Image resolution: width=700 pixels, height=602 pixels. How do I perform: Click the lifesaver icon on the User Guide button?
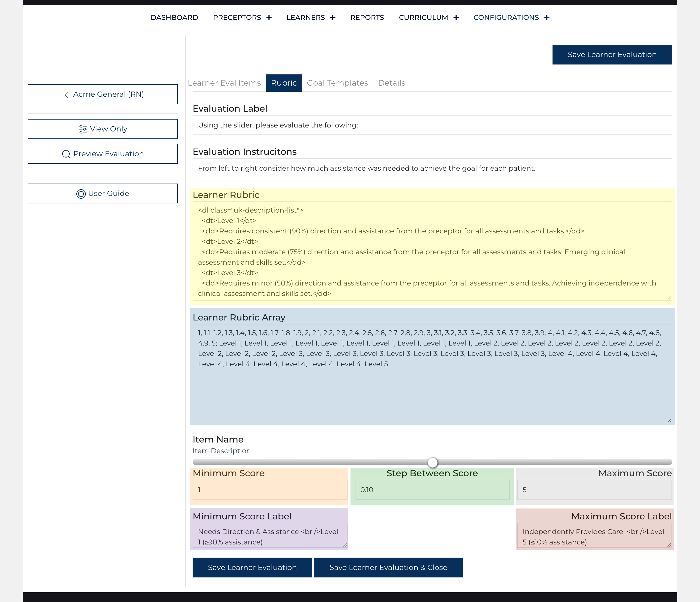click(x=81, y=194)
